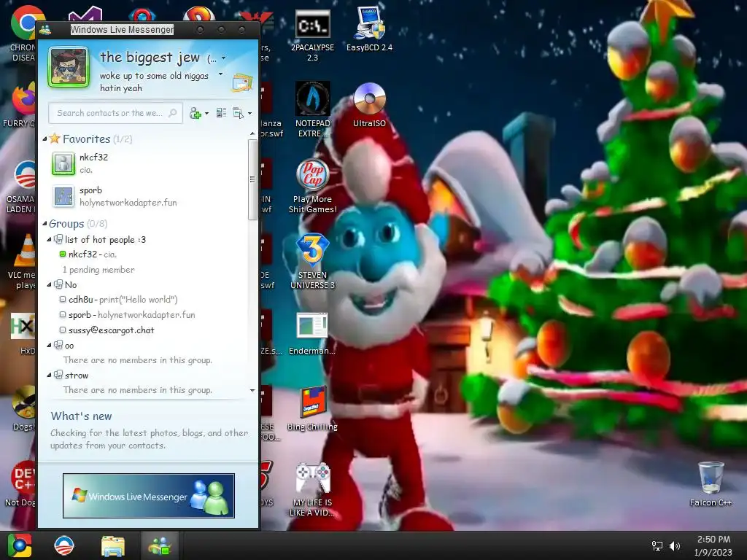The width and height of the screenshot is (747, 560).
Task: Click the Windows Live Messenger banner
Action: click(x=149, y=496)
